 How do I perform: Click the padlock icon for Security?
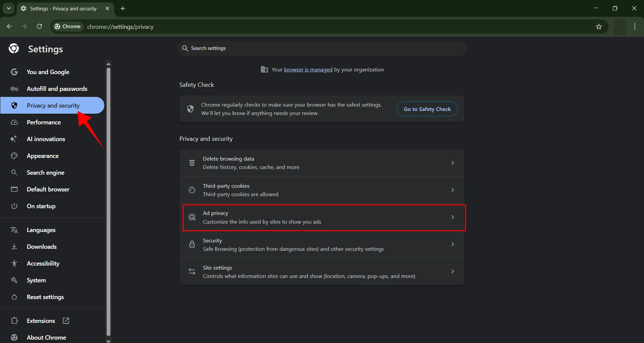pos(192,244)
